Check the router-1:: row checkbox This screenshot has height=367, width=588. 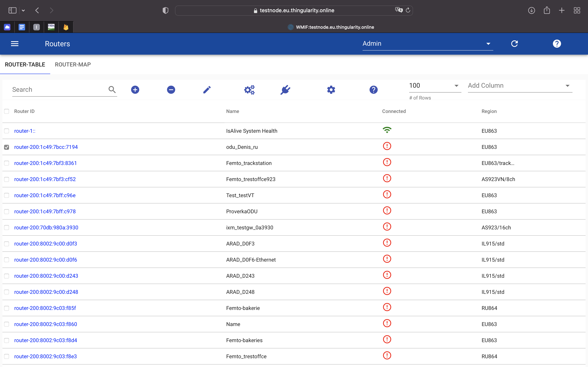pos(7,131)
